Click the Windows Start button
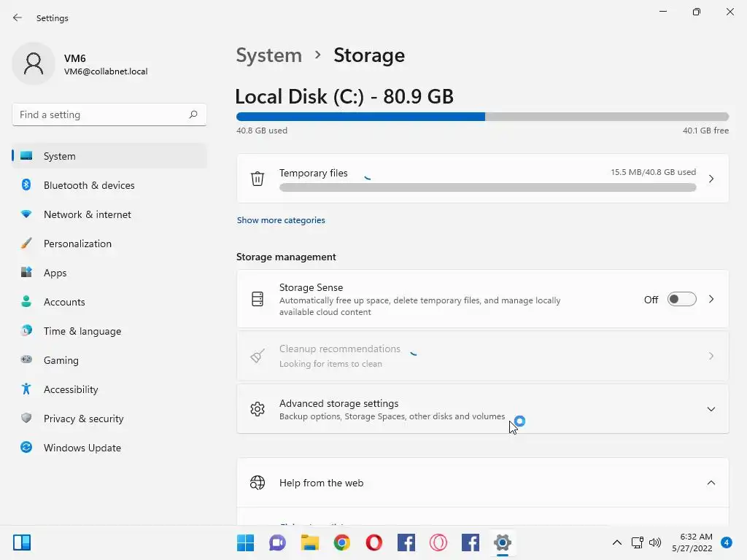747x560 pixels. tap(246, 542)
